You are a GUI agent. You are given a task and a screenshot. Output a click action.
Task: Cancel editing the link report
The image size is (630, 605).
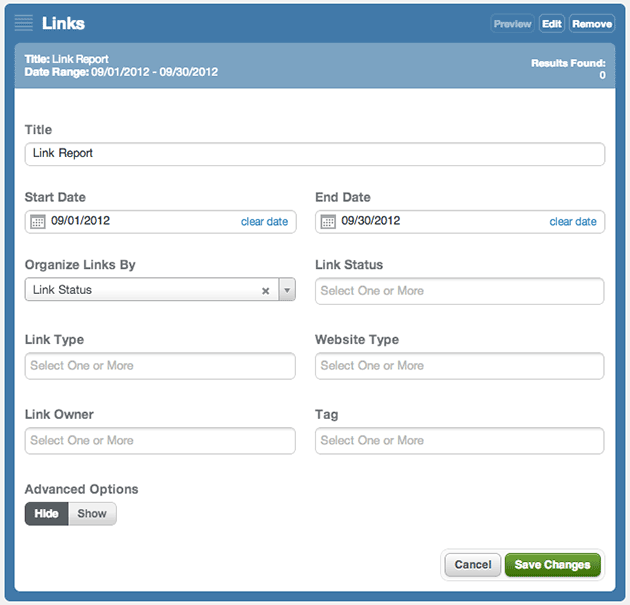coord(473,565)
